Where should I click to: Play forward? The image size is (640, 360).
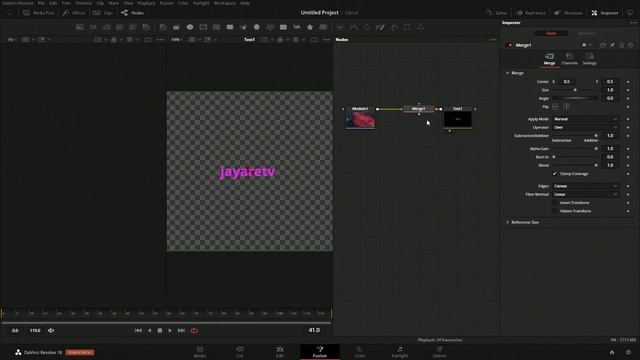pyautogui.click(x=170, y=331)
